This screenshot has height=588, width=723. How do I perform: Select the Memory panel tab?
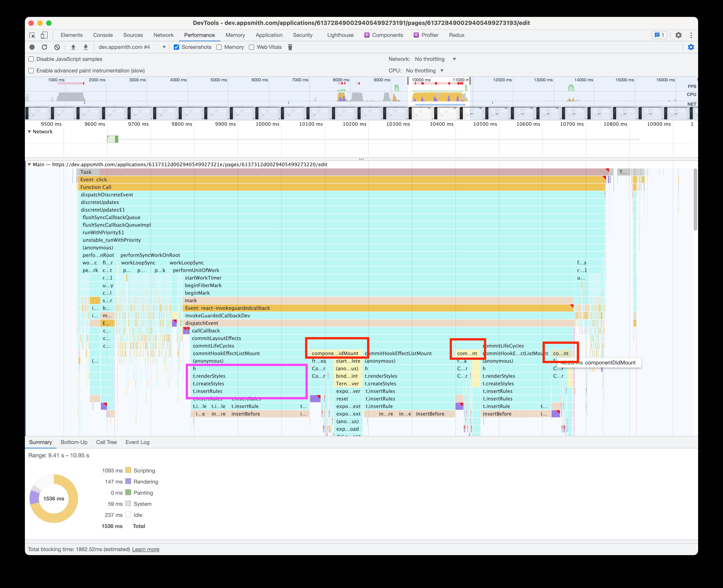tap(235, 35)
